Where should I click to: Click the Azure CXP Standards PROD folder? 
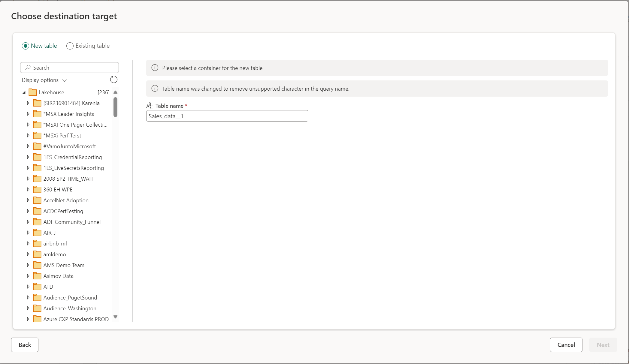click(x=76, y=319)
